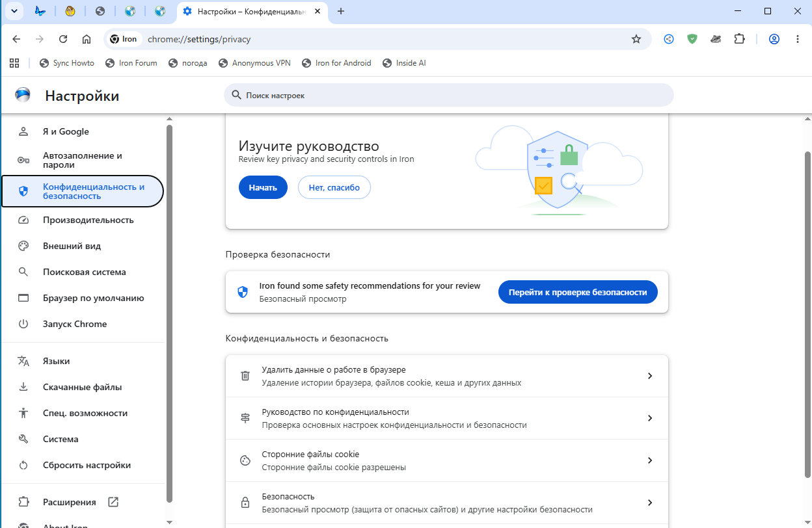Image resolution: width=812 pixels, height=528 pixels.
Task: Expand the 'Безопасность' settings row chevron
Action: pos(649,503)
